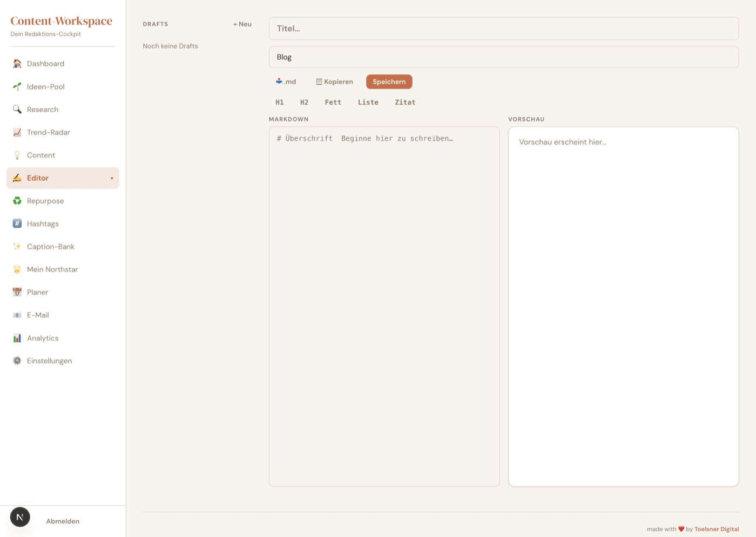The height and width of the screenshot is (537, 756).
Task: Click the Caption-Bank sparkles icon
Action: coord(17,247)
